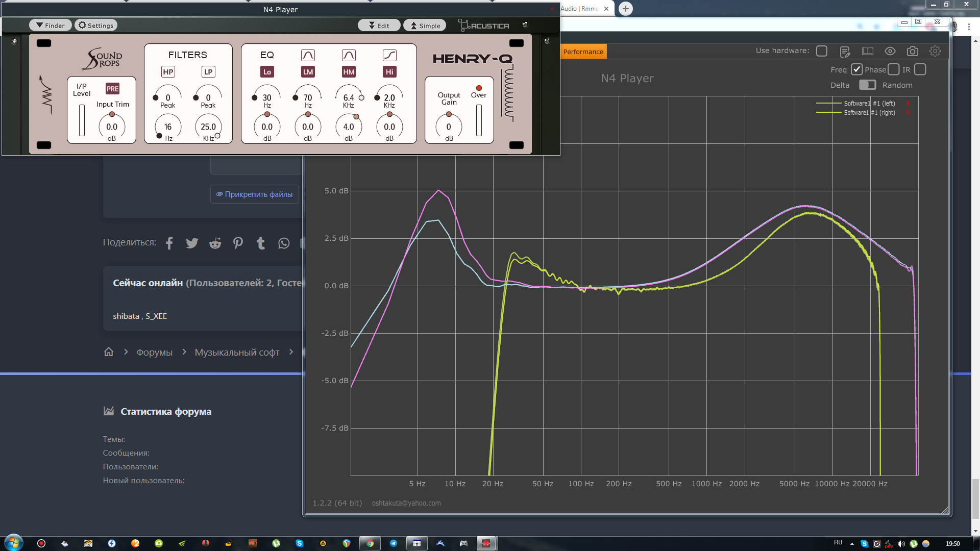Image resolution: width=980 pixels, height=551 pixels.
Task: Click the camera snapshot icon in analyzer
Action: coord(912,51)
